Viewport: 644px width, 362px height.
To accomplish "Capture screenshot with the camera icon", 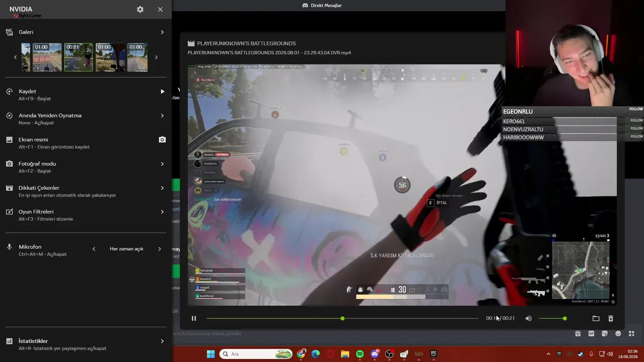I will [x=162, y=140].
